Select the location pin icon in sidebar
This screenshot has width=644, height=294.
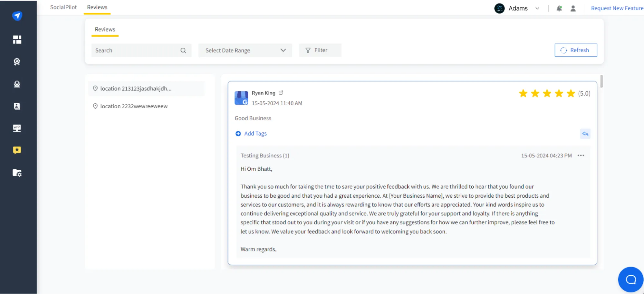tap(17, 84)
